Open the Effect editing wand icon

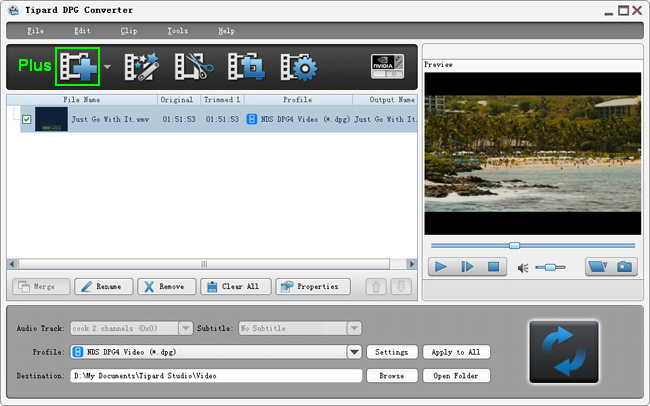pyautogui.click(x=141, y=67)
